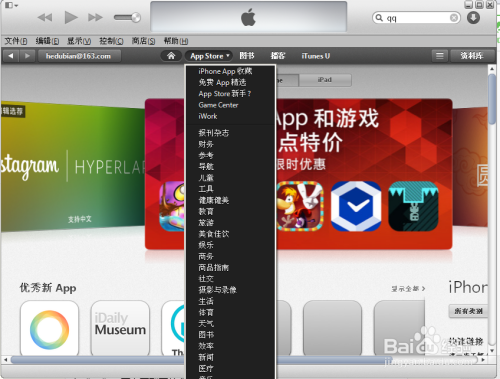The image size is (500, 379).
Task: Switch to the 播客 tab
Action: [278, 56]
